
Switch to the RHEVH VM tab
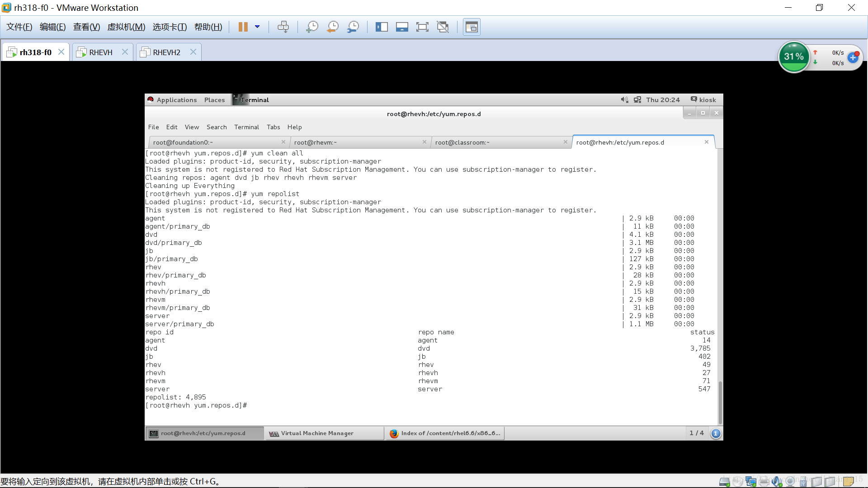[x=101, y=52]
